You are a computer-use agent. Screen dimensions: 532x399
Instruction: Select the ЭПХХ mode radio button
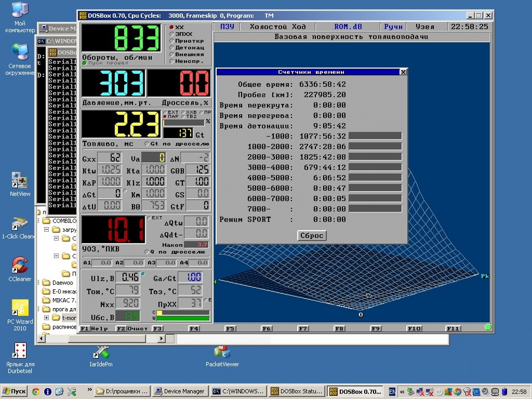click(172, 34)
